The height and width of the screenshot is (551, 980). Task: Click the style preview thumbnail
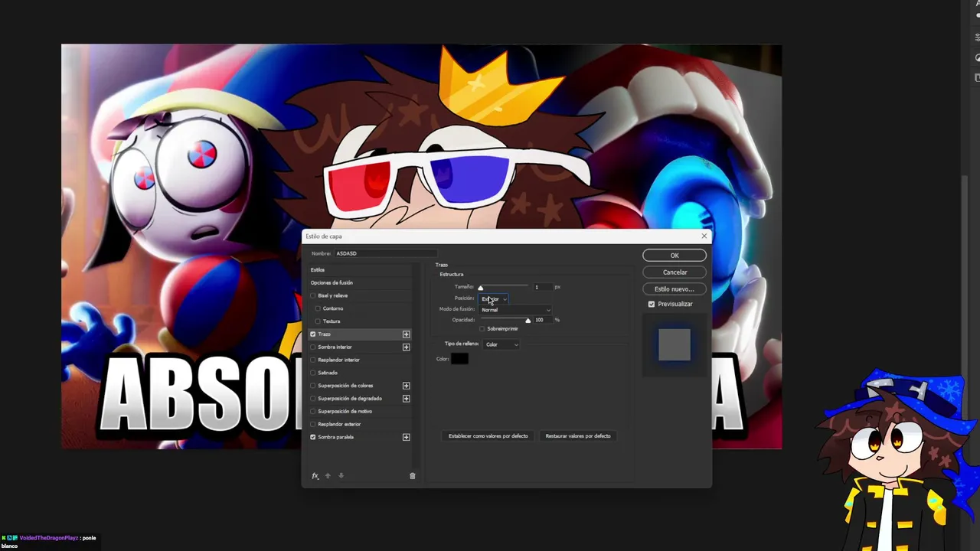tap(675, 345)
